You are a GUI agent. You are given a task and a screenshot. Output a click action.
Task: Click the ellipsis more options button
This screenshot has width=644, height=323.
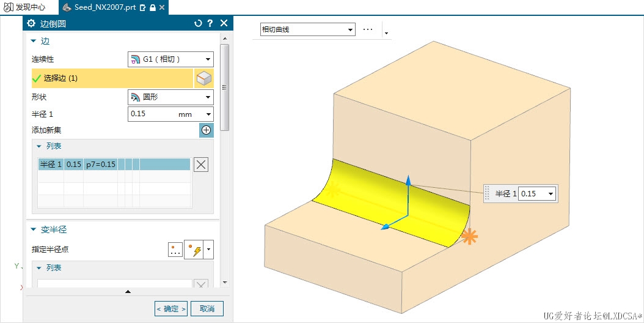tap(368, 29)
